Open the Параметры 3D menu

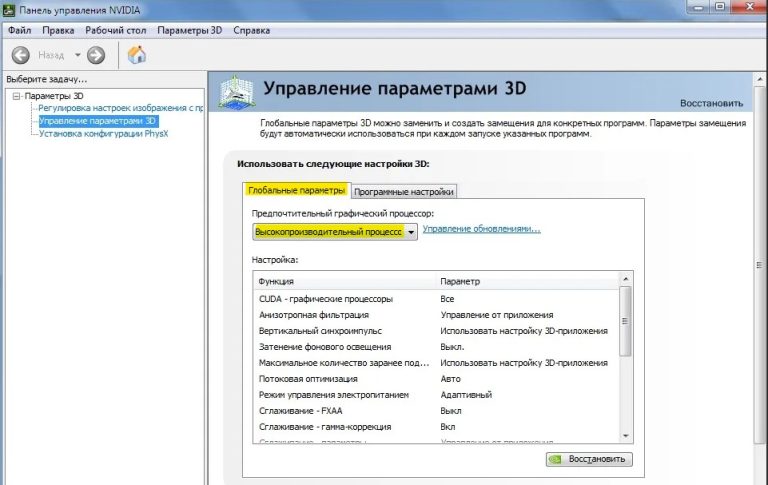click(190, 30)
